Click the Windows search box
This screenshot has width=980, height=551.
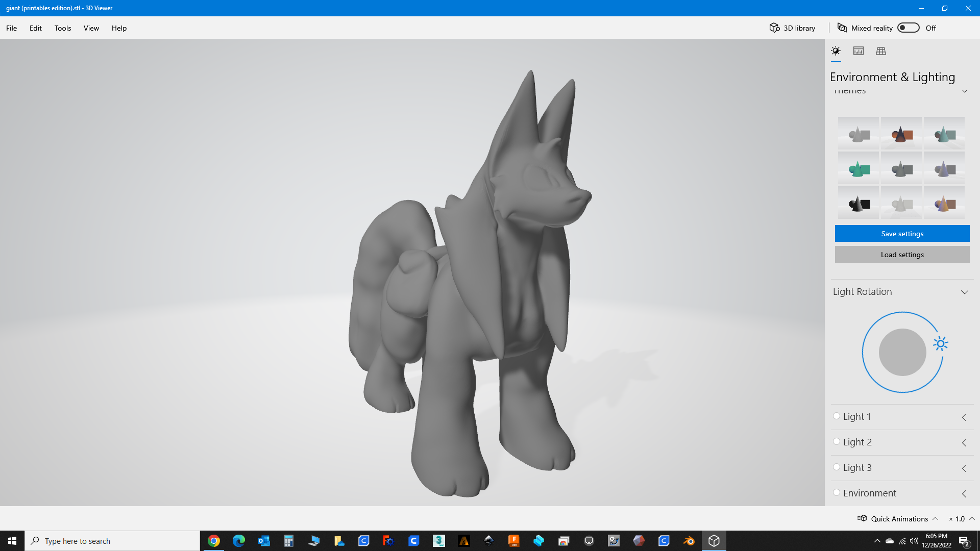(112, 541)
